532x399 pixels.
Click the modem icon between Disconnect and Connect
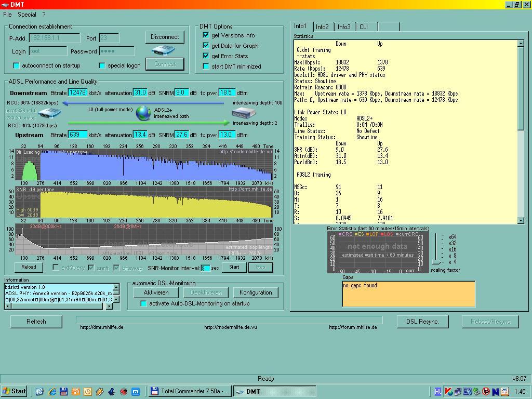pyautogui.click(x=164, y=51)
